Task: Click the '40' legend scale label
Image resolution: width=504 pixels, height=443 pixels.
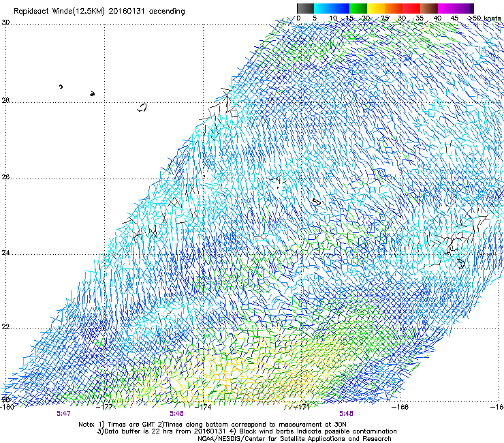Action: 437,18
